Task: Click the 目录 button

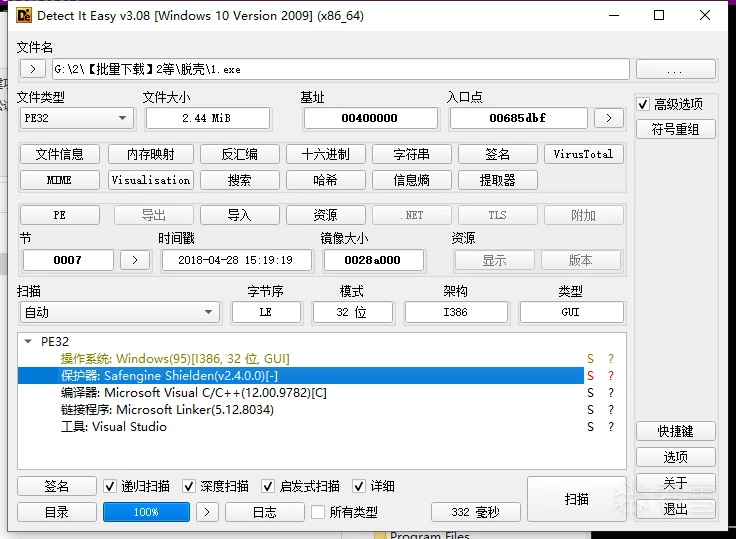Action: point(56,512)
